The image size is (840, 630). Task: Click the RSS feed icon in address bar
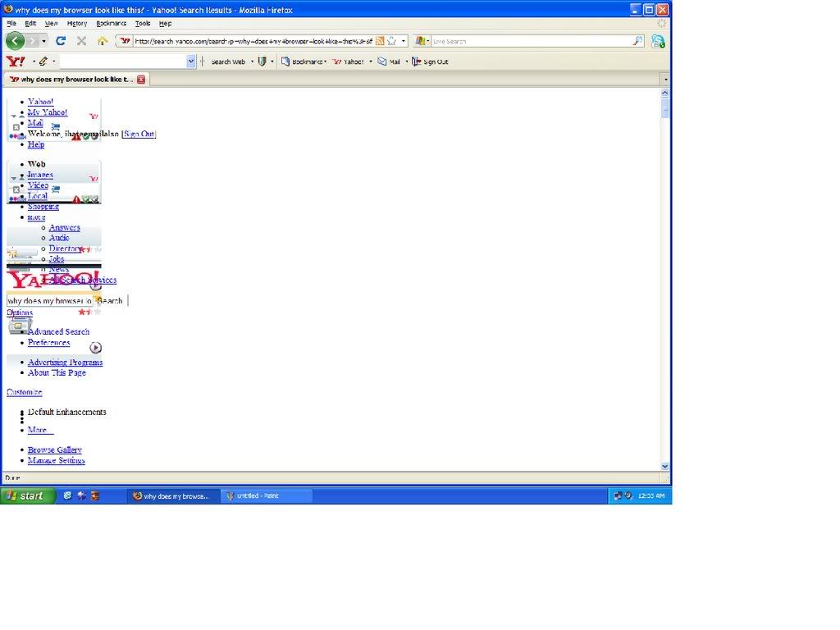380,41
